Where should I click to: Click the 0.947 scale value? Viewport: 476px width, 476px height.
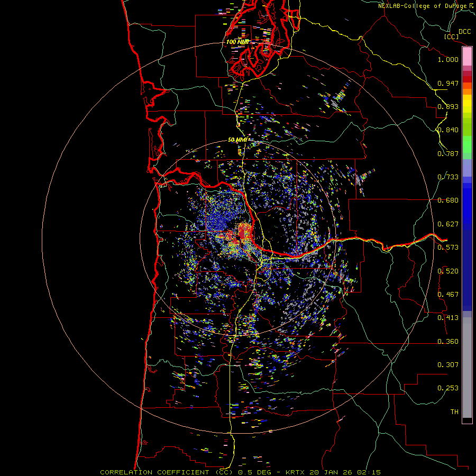448,83
